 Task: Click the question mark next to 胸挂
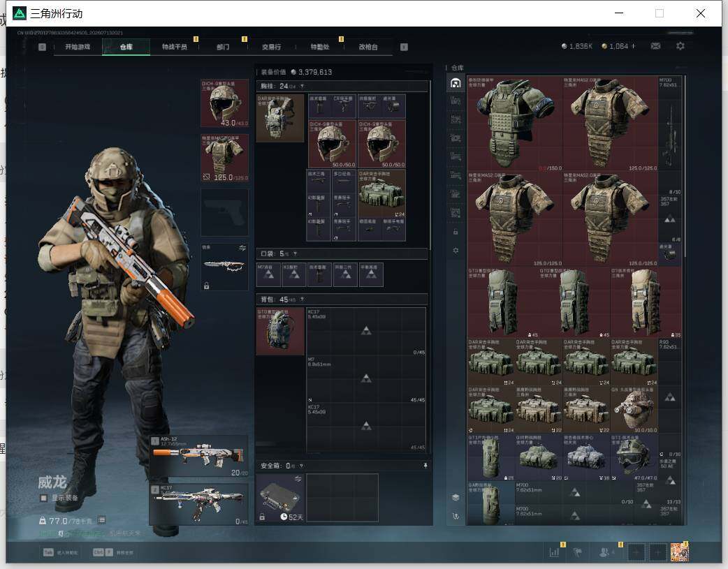(302, 87)
